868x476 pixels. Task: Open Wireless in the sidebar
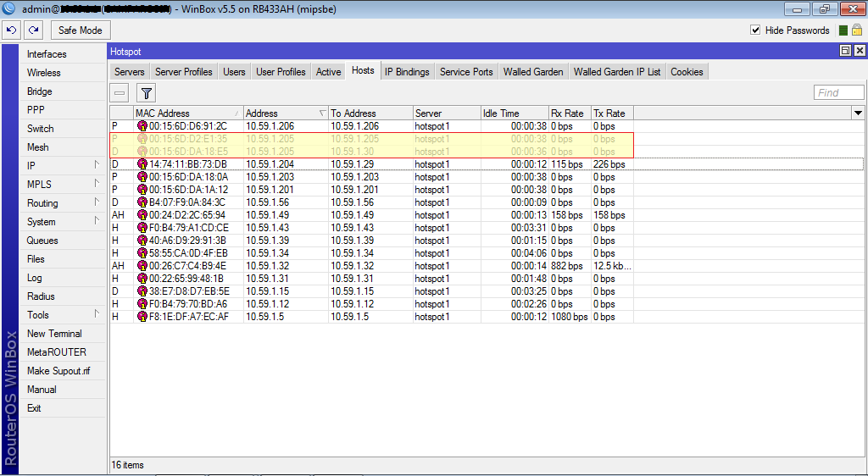click(62, 73)
